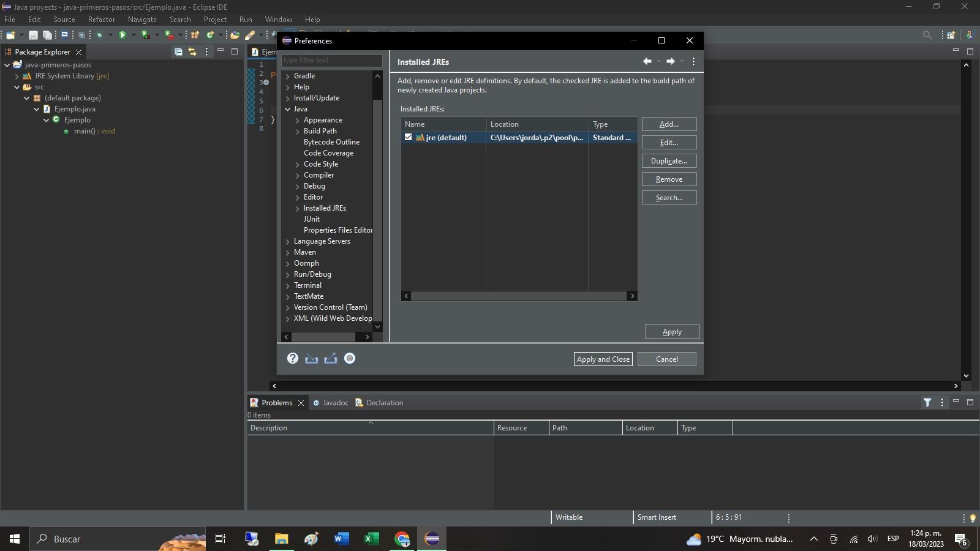Open Google Chrome from the taskbar
The height and width of the screenshot is (551, 980).
(x=402, y=539)
